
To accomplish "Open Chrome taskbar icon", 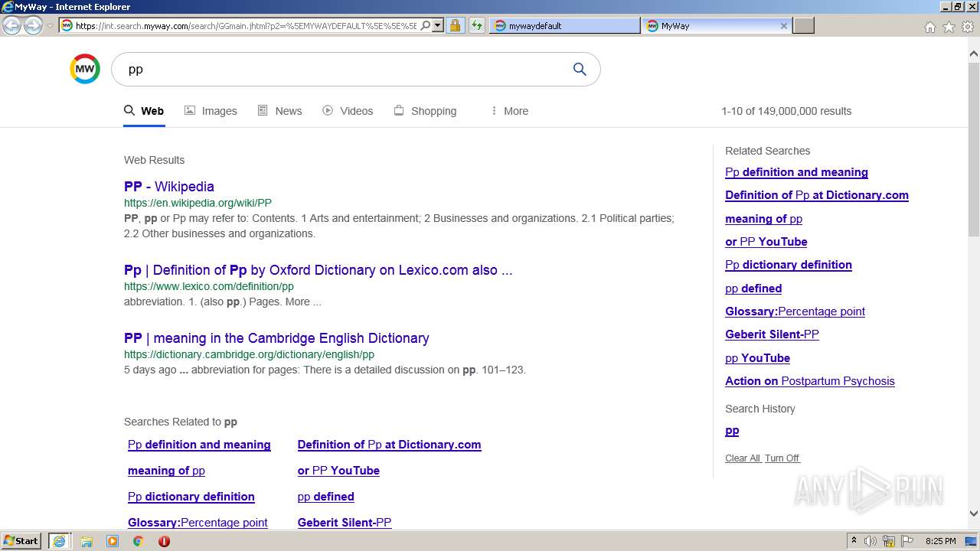I will pyautogui.click(x=139, y=541).
